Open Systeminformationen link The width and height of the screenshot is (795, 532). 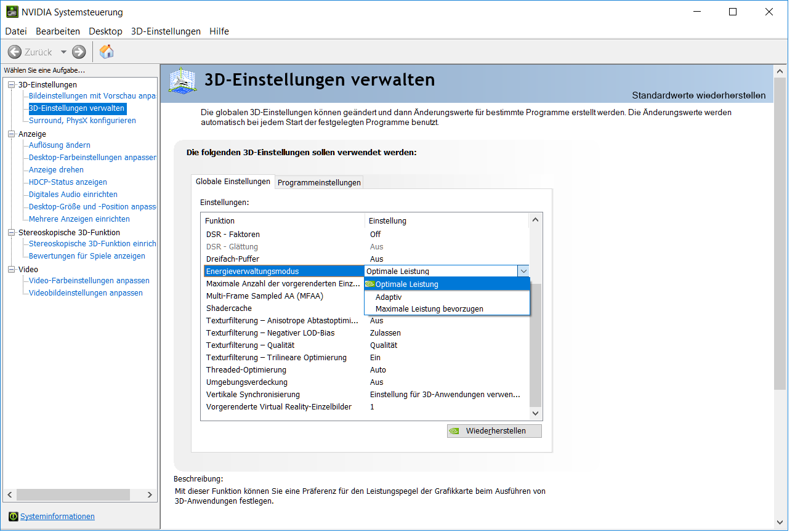tap(57, 517)
